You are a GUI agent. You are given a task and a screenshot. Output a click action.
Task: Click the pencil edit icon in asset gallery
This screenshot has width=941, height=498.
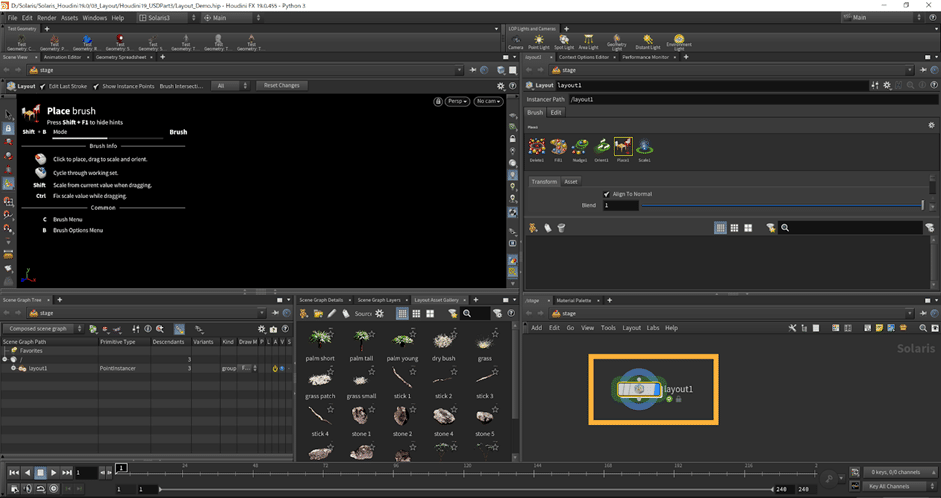pos(332,313)
